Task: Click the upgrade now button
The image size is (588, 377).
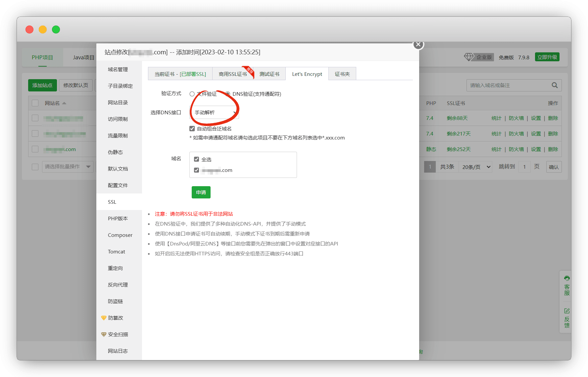Action: pos(547,57)
